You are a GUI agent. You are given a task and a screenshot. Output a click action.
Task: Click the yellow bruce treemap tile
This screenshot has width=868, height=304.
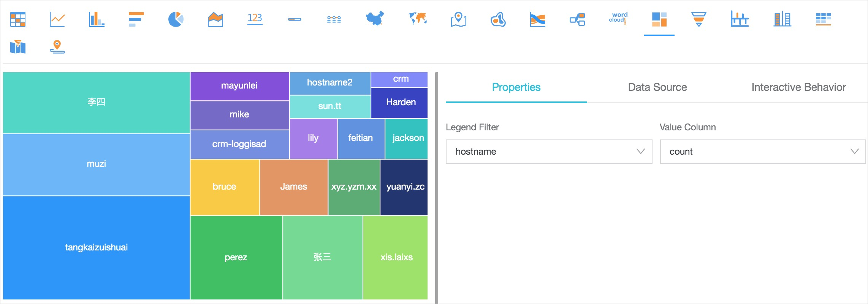pos(225,187)
